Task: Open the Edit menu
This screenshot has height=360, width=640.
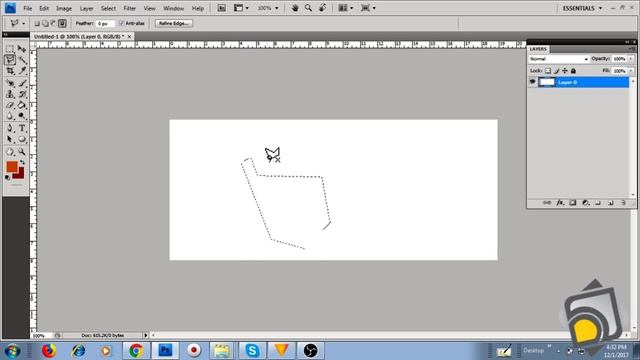Action: click(x=44, y=8)
